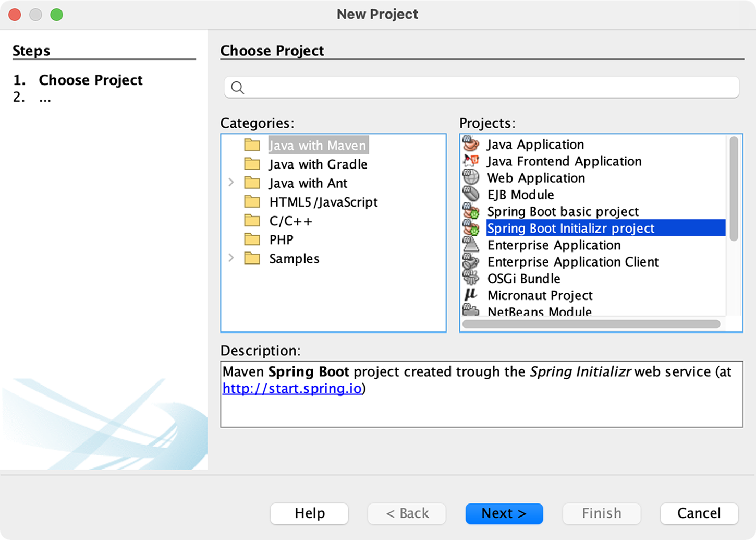Click the PHP folder icon
756x540 pixels.
(252, 239)
